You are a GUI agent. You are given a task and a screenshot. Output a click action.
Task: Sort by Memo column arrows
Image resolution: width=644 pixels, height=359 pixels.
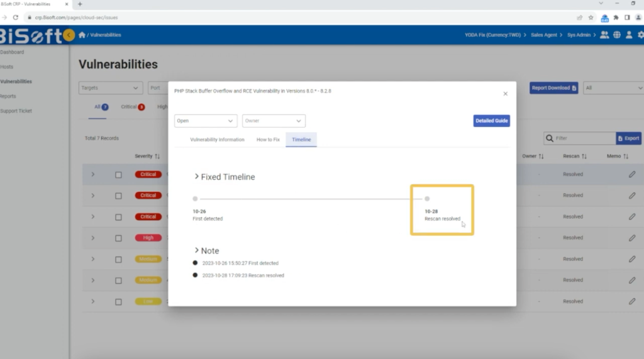[x=626, y=156]
